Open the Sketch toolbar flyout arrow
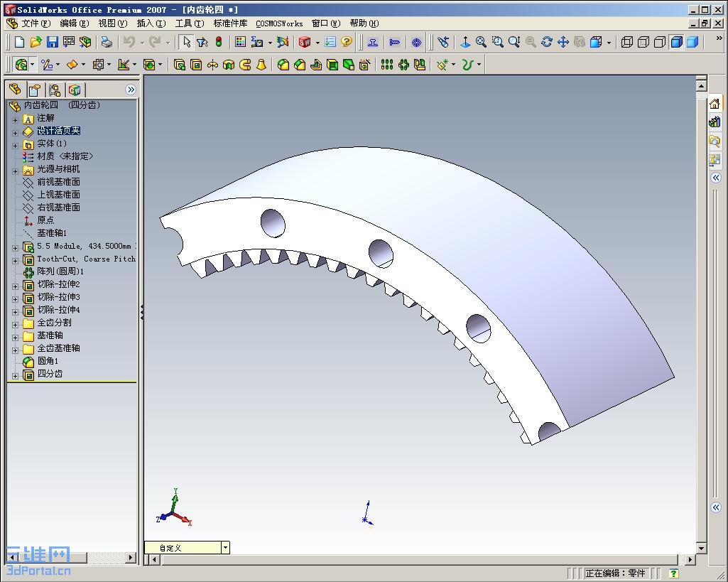728x582 pixels. tap(58, 65)
